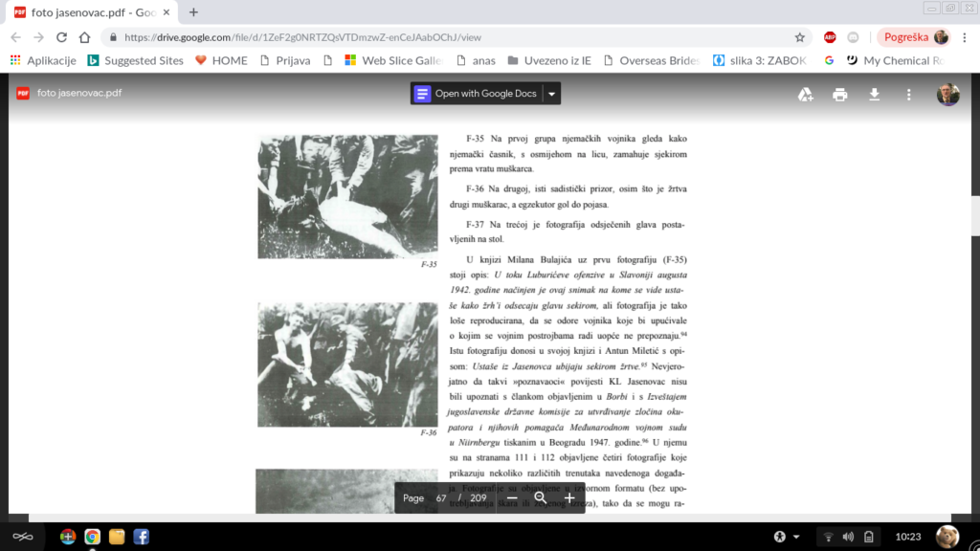Screen dimensions: 980x551
Task: Open the Adblock Plus extension icon
Action: (830, 37)
